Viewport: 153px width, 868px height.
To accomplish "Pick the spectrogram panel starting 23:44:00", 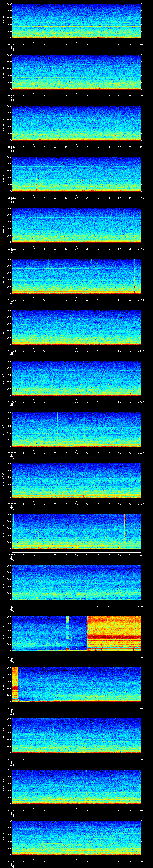I will click(76, 787).
